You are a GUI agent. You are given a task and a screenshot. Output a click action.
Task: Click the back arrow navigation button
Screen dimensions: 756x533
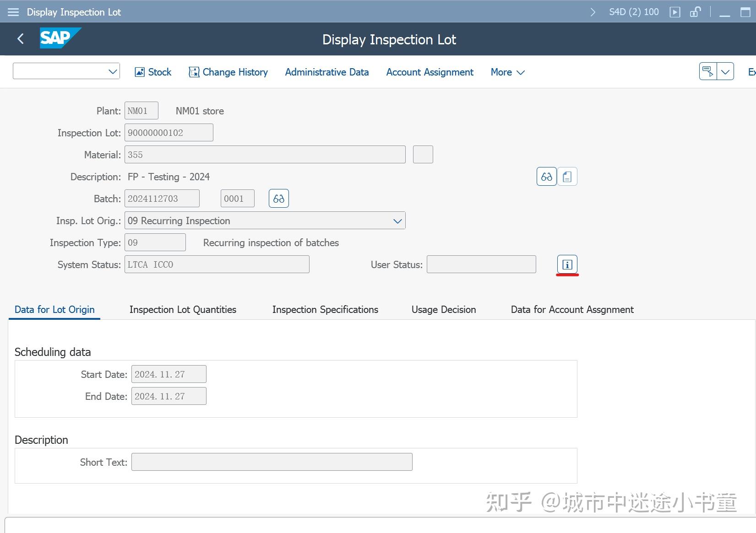(20, 39)
